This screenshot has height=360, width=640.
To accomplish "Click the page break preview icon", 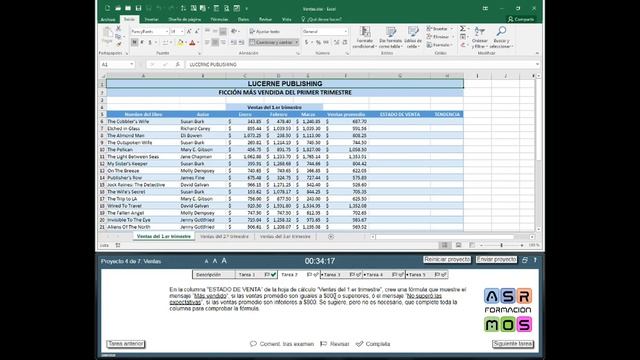I will (x=472, y=245).
